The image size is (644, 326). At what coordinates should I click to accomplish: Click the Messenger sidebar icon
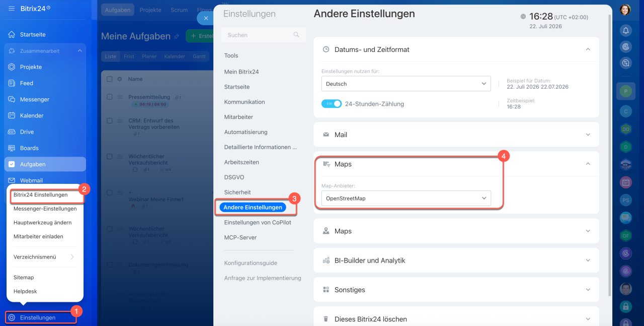coord(12,99)
